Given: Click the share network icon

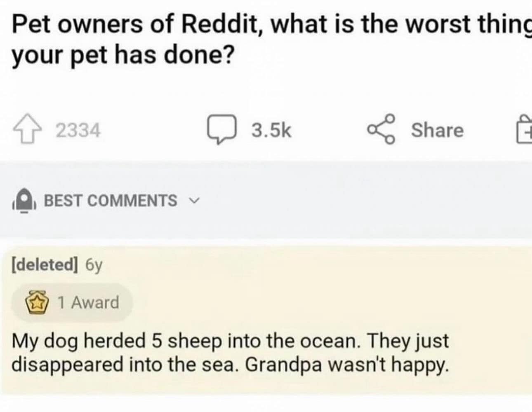Looking at the screenshot, I should tap(381, 130).
